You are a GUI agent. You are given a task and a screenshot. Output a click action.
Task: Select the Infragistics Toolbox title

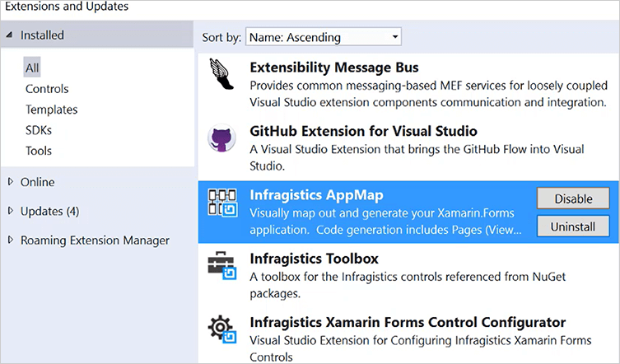click(314, 259)
